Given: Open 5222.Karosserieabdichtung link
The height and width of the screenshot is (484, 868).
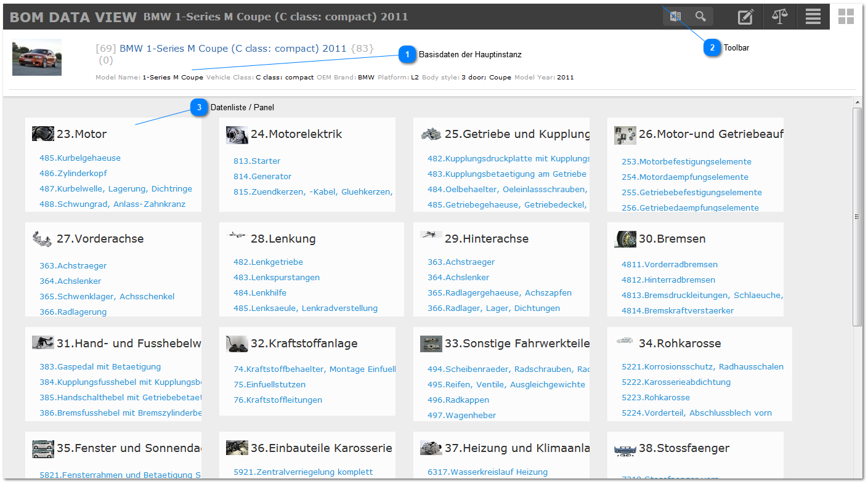Looking at the screenshot, I should 676,382.
